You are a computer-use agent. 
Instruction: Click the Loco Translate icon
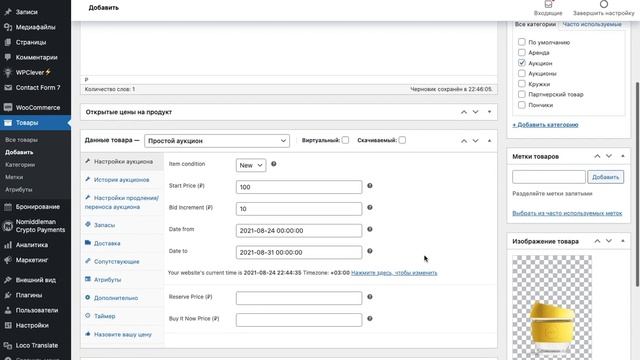8,345
